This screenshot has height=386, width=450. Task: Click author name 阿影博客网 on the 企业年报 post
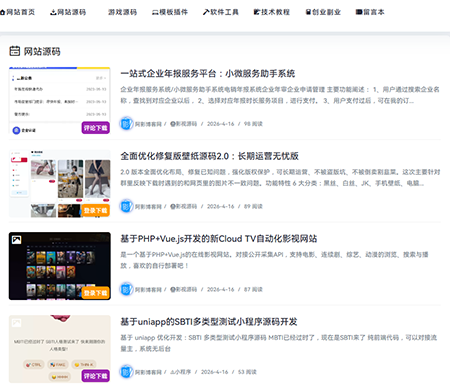(148, 124)
